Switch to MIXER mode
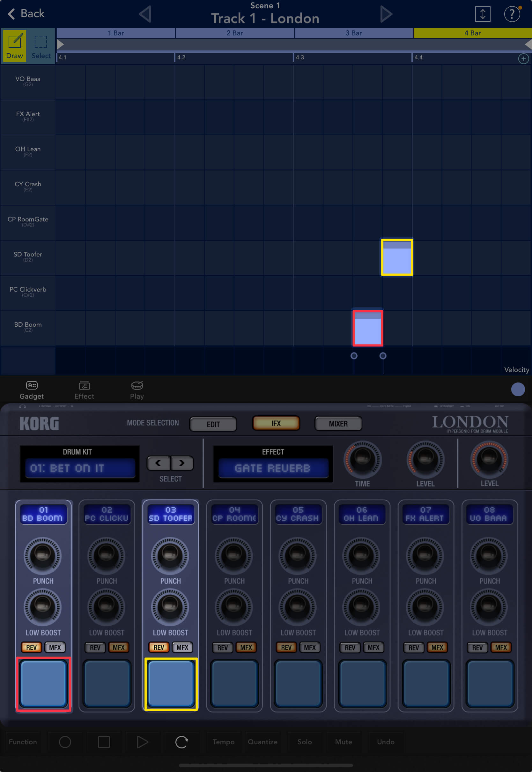This screenshot has height=772, width=532. click(338, 424)
